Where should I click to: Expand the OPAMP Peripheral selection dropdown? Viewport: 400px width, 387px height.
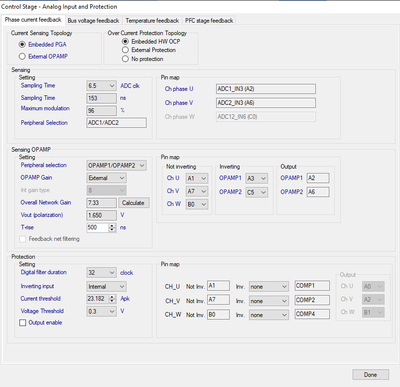[x=116, y=165]
